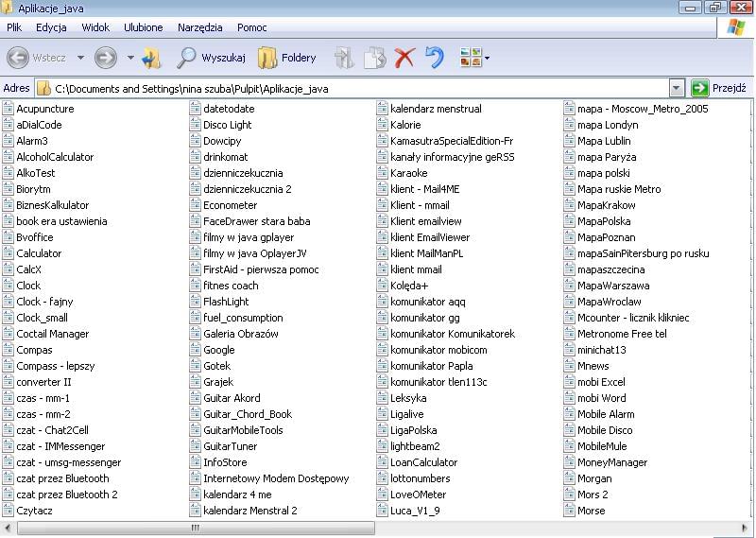Viewport: 756px width, 538px height.
Task: Select file named Kolęda+
Action: point(409,286)
